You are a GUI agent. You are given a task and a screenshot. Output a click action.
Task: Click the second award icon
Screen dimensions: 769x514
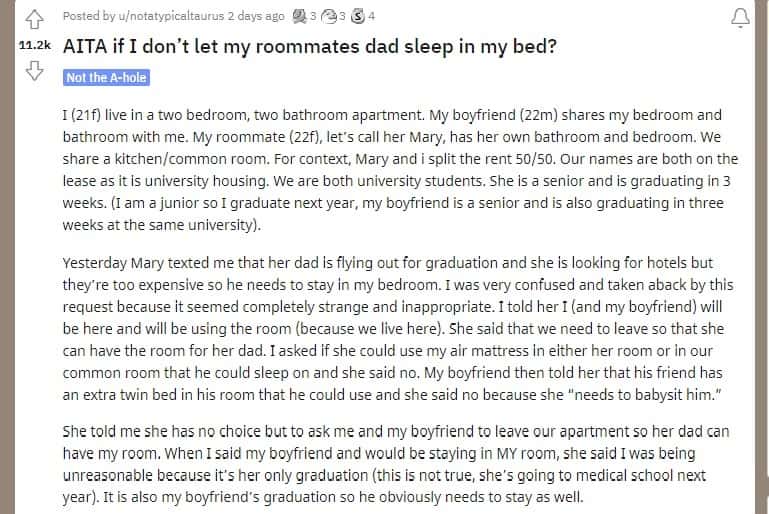pos(326,16)
